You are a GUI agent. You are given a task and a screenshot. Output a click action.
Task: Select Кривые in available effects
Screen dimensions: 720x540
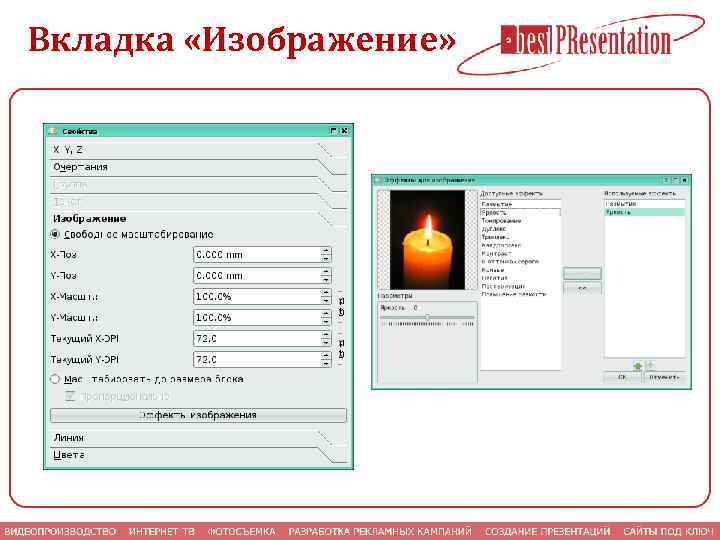(520, 270)
